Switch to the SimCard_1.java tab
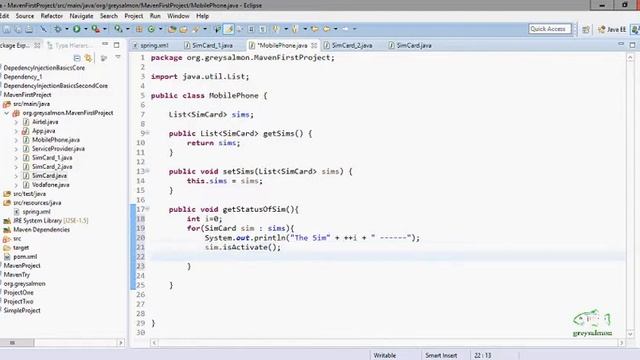Image resolution: width=640 pixels, height=360 pixels. [x=209, y=45]
